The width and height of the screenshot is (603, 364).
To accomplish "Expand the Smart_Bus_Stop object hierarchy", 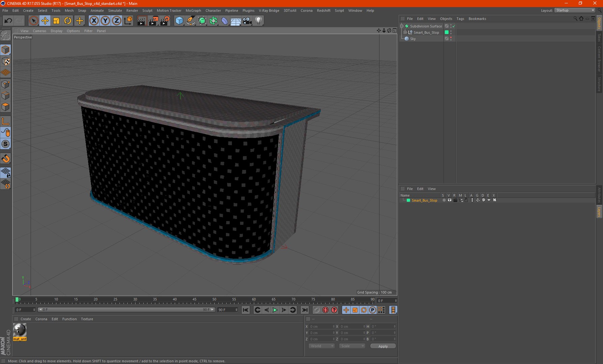I will click(405, 32).
